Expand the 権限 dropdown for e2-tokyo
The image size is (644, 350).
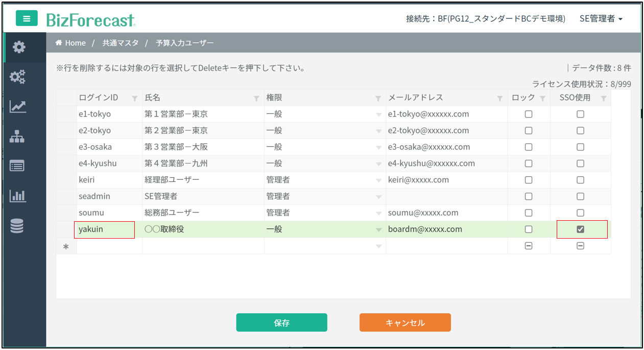click(x=378, y=131)
